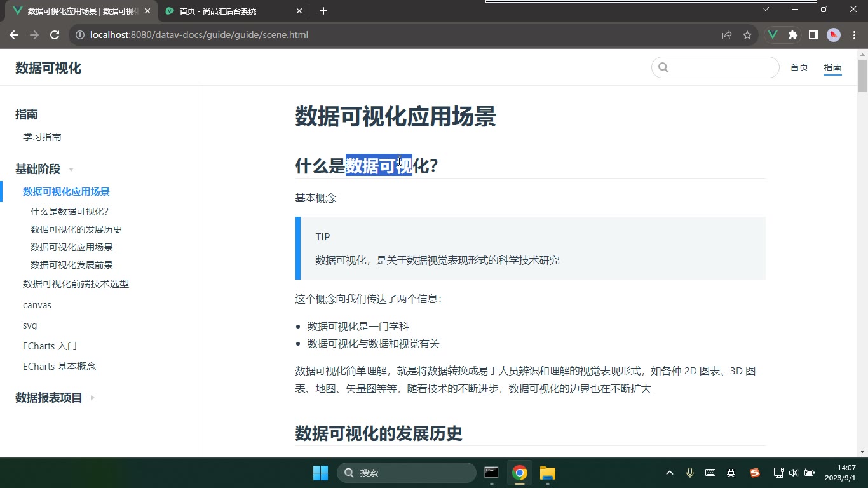Image resolution: width=868 pixels, height=488 pixels.
Task: Click the 数据可视化 site title
Action: pyautogui.click(x=48, y=68)
